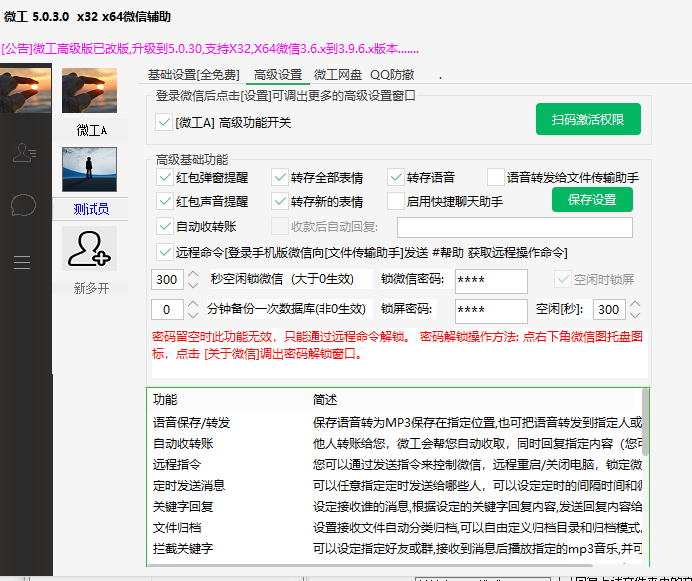This screenshot has height=581, width=692.
Task: Click the 锁微信密码 password field
Action: [x=491, y=281]
